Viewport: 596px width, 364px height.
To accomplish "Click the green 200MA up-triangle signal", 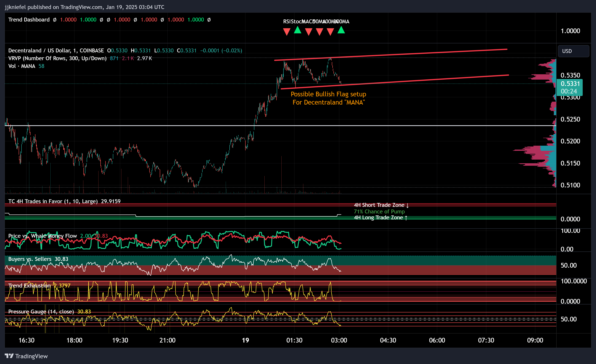I will pos(341,30).
